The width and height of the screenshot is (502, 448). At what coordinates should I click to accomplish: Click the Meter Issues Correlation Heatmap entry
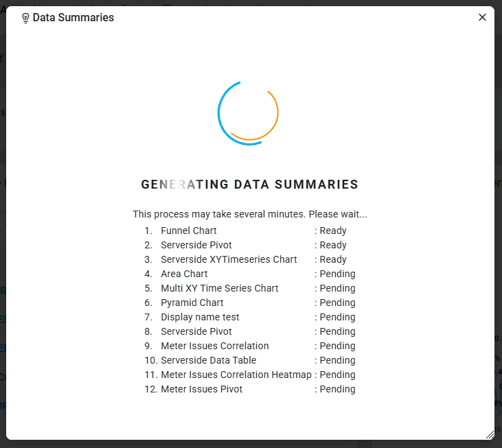pyautogui.click(x=236, y=375)
